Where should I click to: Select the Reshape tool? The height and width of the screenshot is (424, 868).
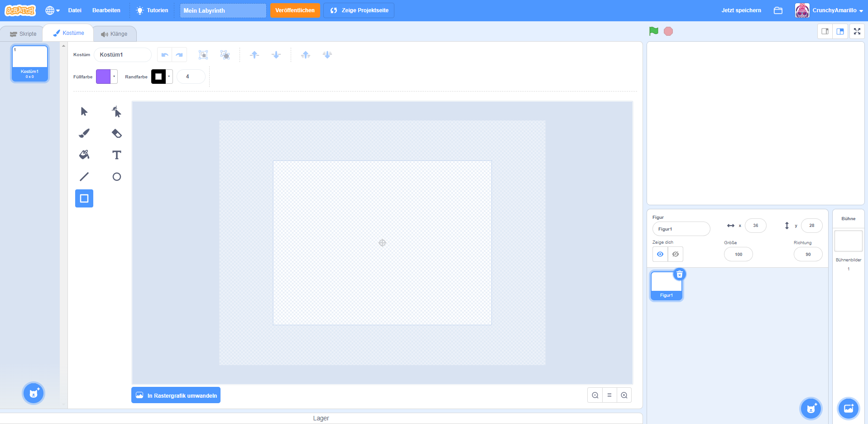coord(117,111)
